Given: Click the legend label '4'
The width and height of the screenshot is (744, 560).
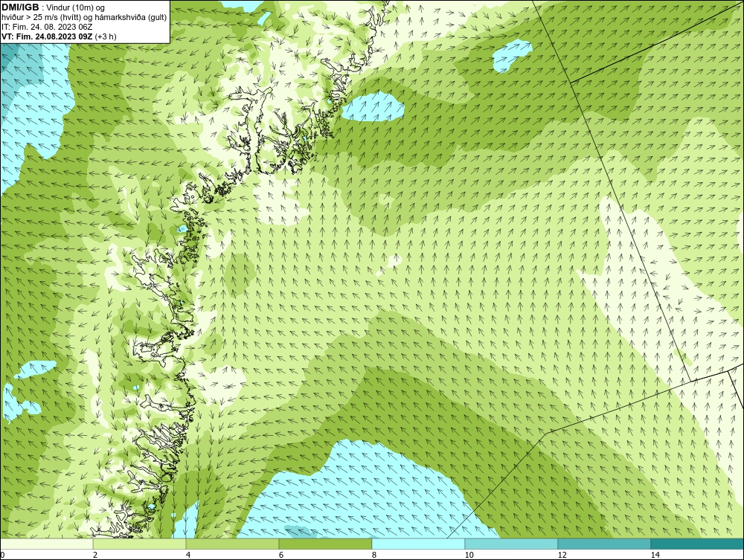Looking at the screenshot, I should pyautogui.click(x=188, y=555).
